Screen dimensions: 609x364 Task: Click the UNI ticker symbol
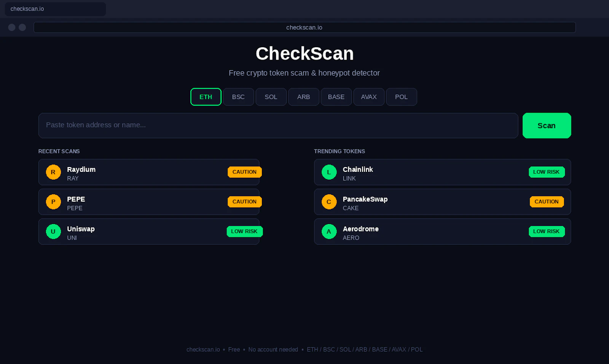72,238
